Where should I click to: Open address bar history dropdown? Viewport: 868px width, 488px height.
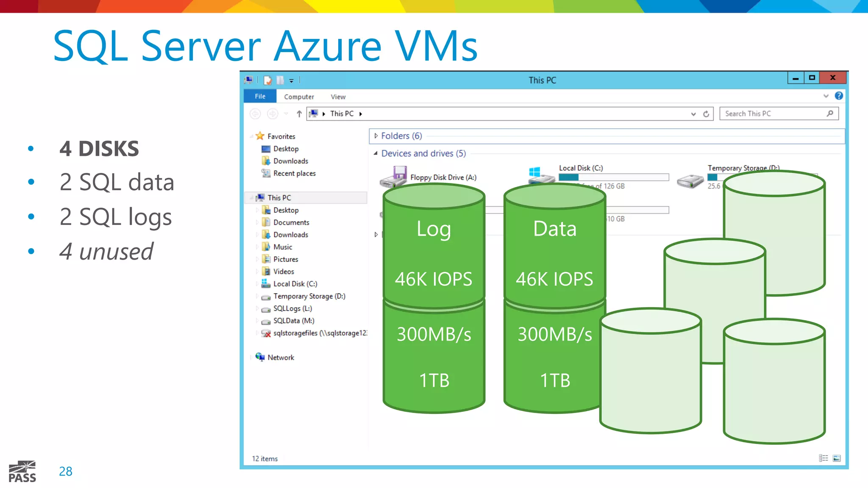[x=693, y=114]
